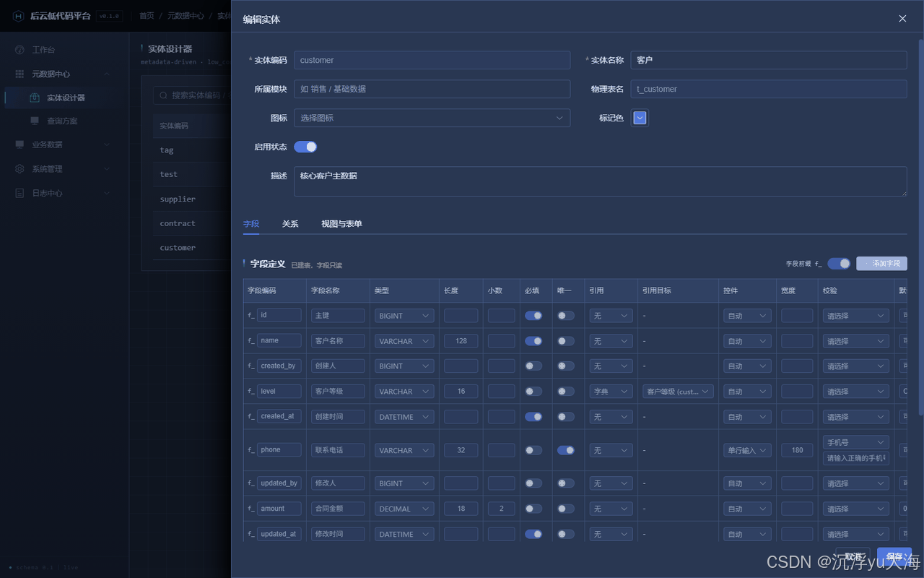
Task: Click the 业务数据 sidebar icon
Action: pyautogui.click(x=19, y=144)
